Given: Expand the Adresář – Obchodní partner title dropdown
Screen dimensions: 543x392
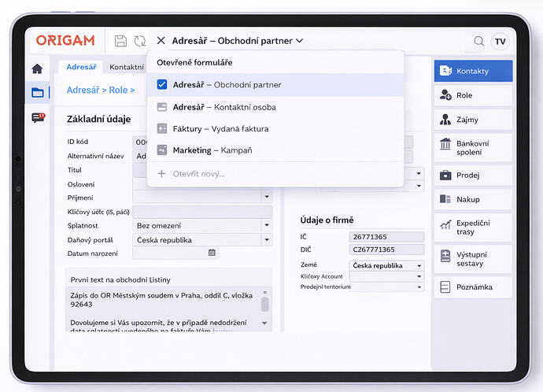Looking at the screenshot, I should 300,41.
